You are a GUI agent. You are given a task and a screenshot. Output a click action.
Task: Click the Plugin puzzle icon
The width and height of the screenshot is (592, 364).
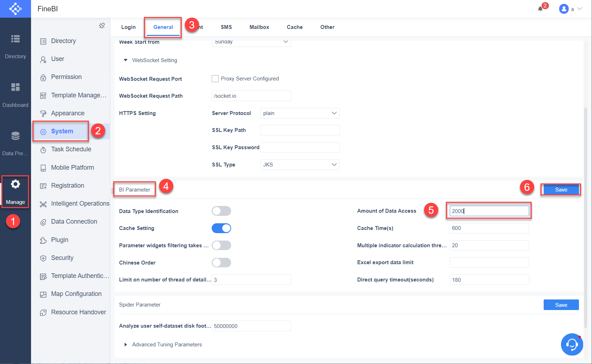point(43,240)
